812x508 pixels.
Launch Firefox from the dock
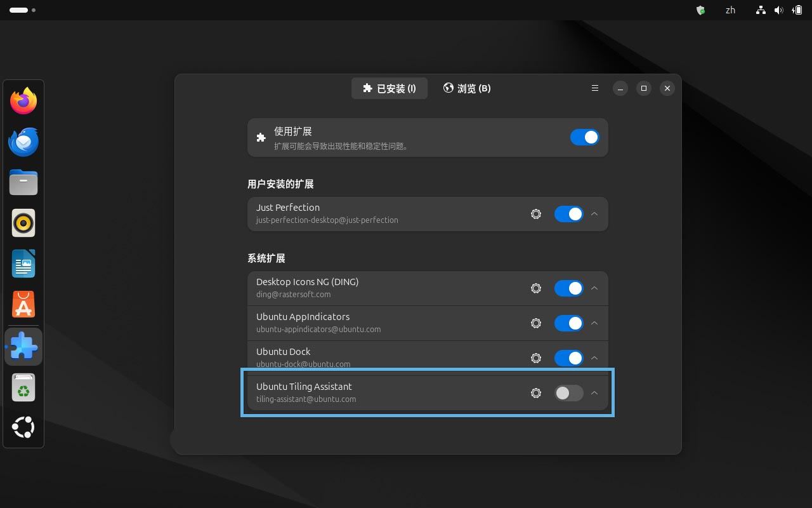click(x=23, y=101)
